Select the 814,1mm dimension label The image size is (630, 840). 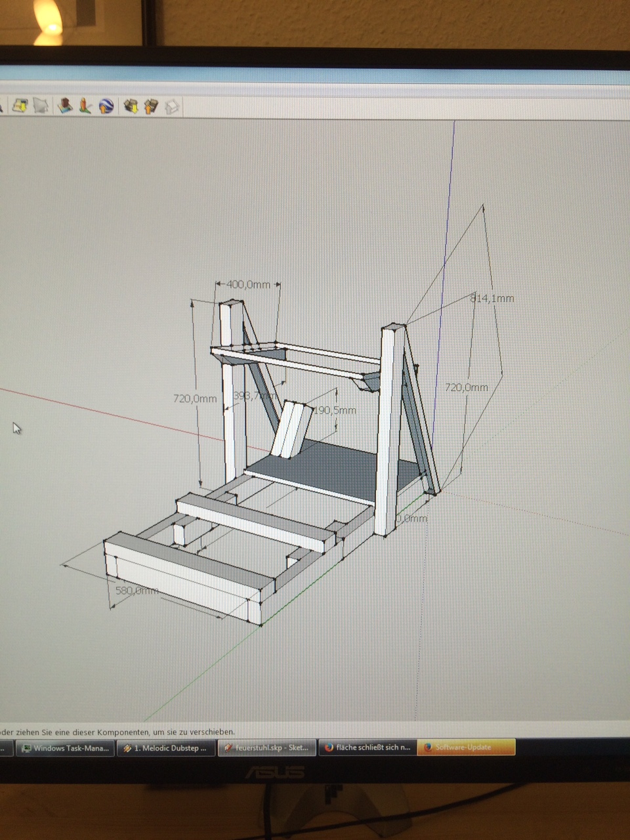492,298
